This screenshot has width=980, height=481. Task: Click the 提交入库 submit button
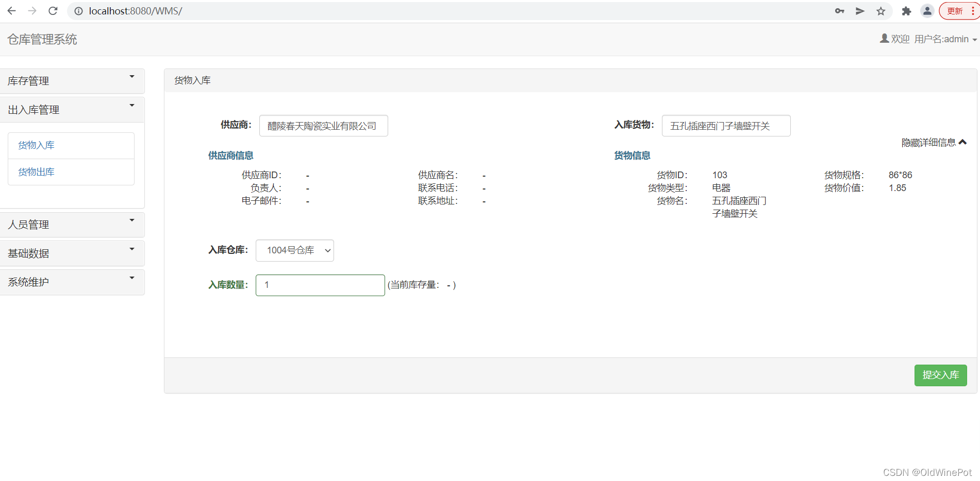[940, 375]
